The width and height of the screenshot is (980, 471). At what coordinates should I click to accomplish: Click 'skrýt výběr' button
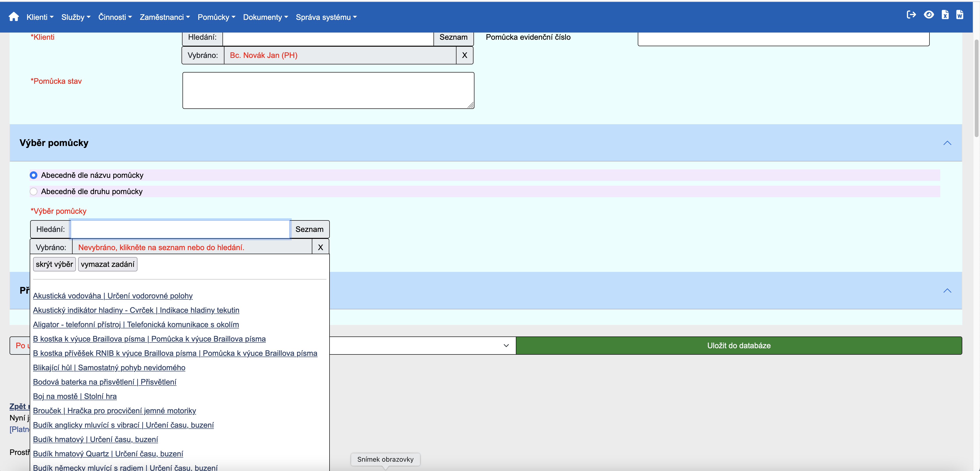pyautogui.click(x=54, y=264)
